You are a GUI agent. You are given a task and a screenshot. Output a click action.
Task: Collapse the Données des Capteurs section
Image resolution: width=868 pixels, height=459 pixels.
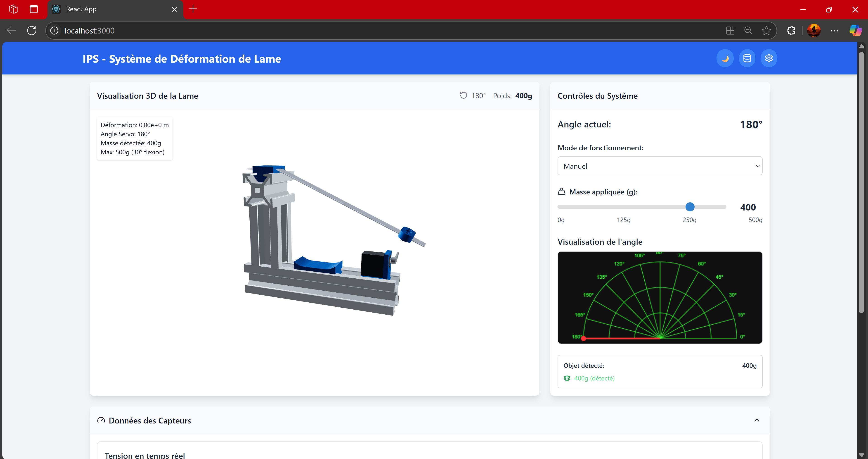click(x=757, y=420)
